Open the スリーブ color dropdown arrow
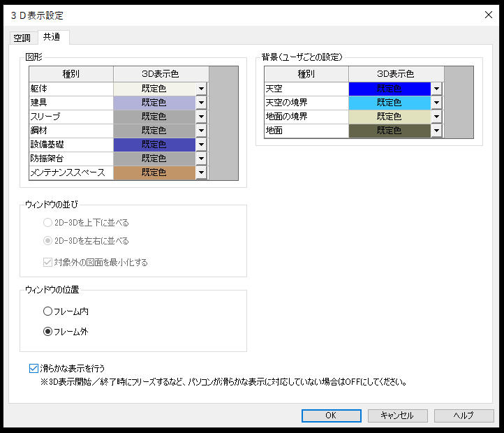This screenshot has width=504, height=433. [202, 117]
